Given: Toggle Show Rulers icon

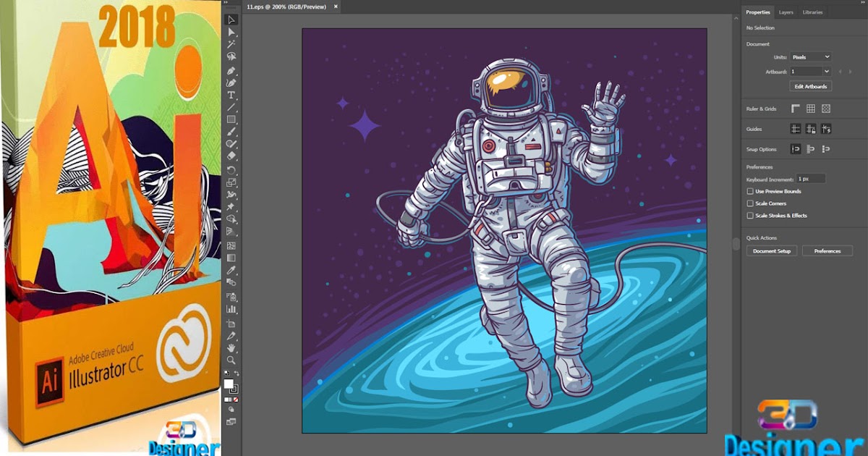Looking at the screenshot, I should [796, 109].
